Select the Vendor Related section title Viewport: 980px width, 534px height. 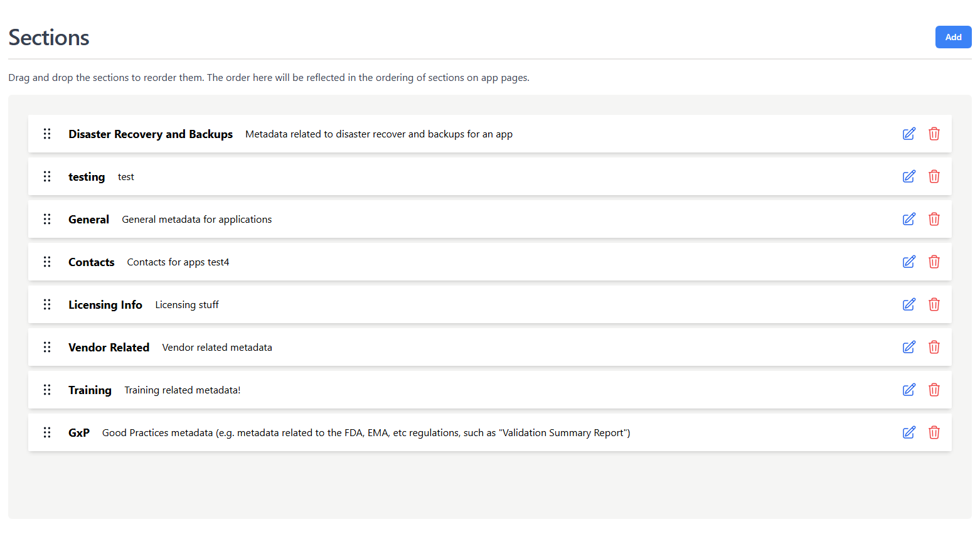(109, 348)
